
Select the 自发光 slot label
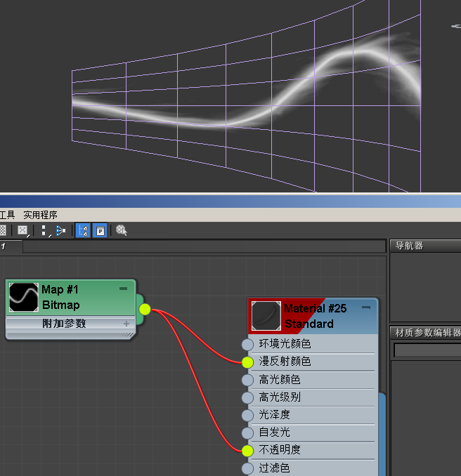point(274,432)
